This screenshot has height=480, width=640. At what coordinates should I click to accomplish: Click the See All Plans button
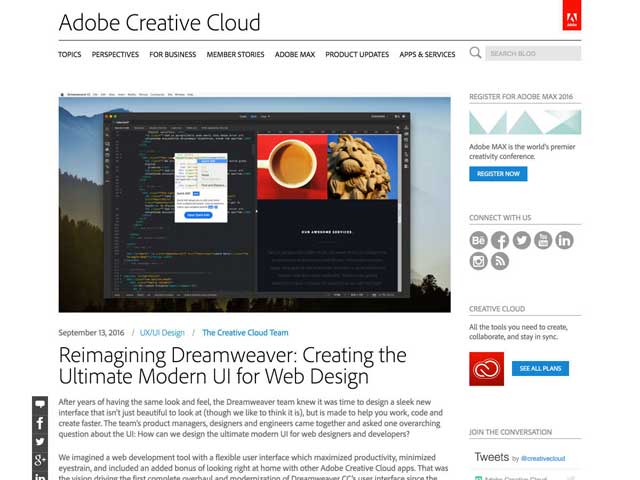click(540, 369)
